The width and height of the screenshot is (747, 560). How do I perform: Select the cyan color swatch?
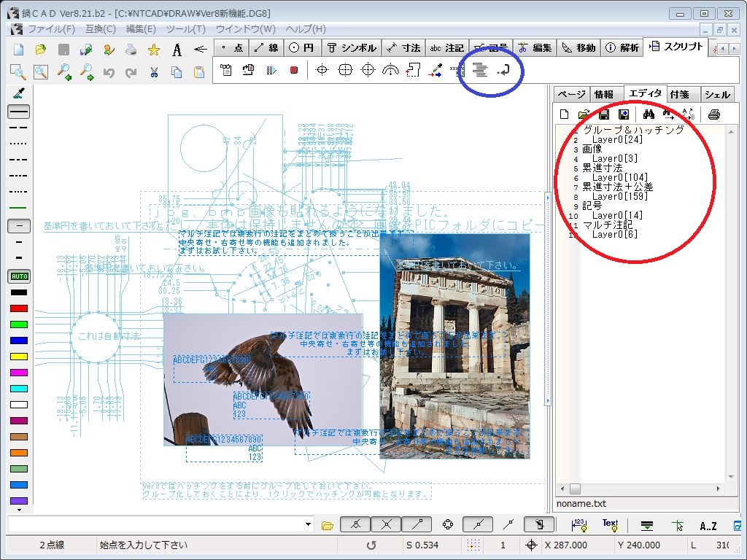coord(19,389)
